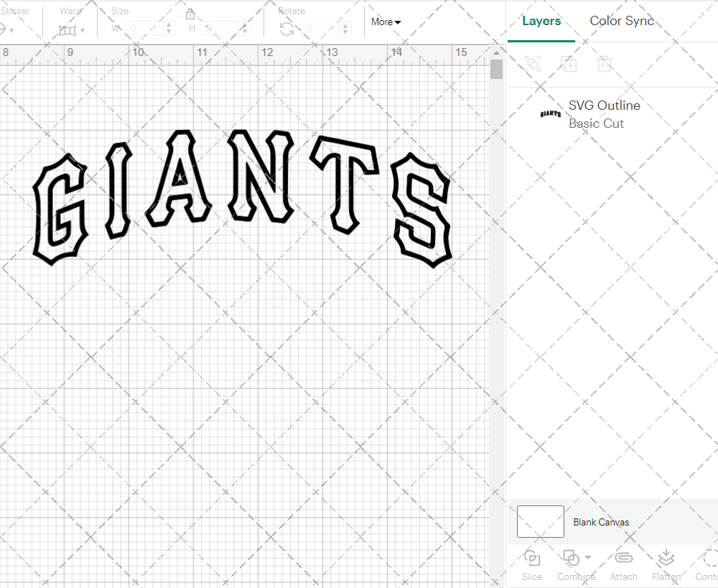Switch to the Layers tab
This screenshot has width=718, height=588.
[x=541, y=22]
